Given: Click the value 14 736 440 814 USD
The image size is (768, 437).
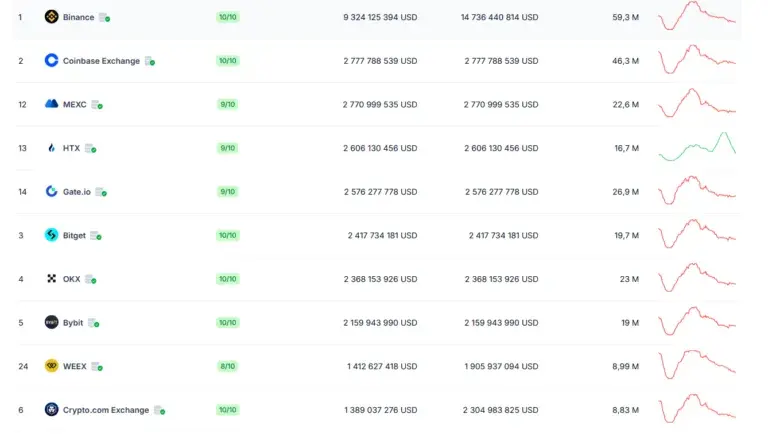Looking at the screenshot, I should 499,17.
